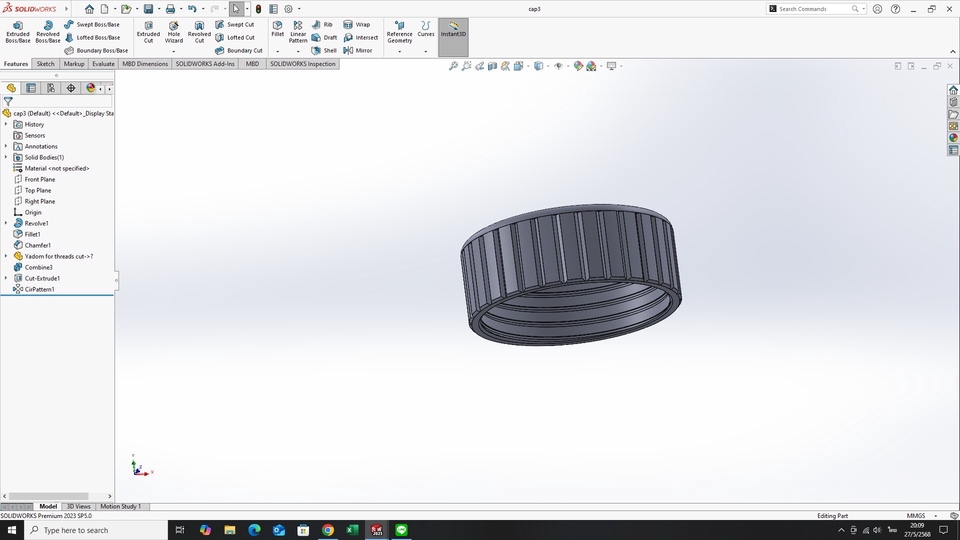The height and width of the screenshot is (540, 960).
Task: Open the ConfigurationManager tab icon
Action: pyautogui.click(x=51, y=88)
